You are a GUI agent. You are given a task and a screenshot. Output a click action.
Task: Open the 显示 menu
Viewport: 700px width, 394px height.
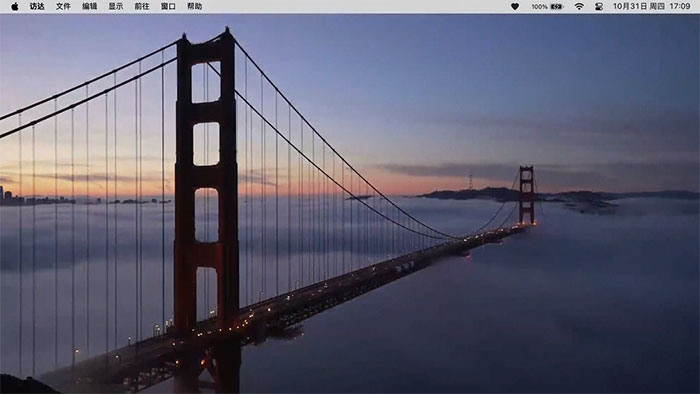116,6
